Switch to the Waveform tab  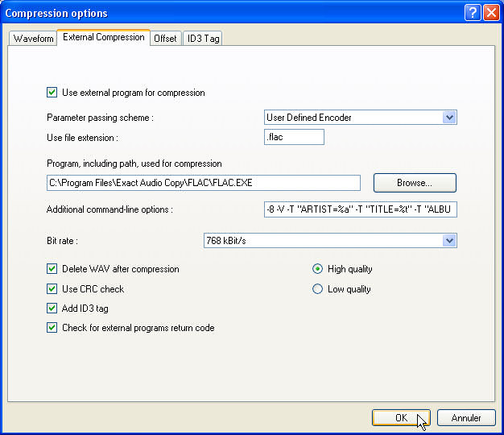[34, 38]
